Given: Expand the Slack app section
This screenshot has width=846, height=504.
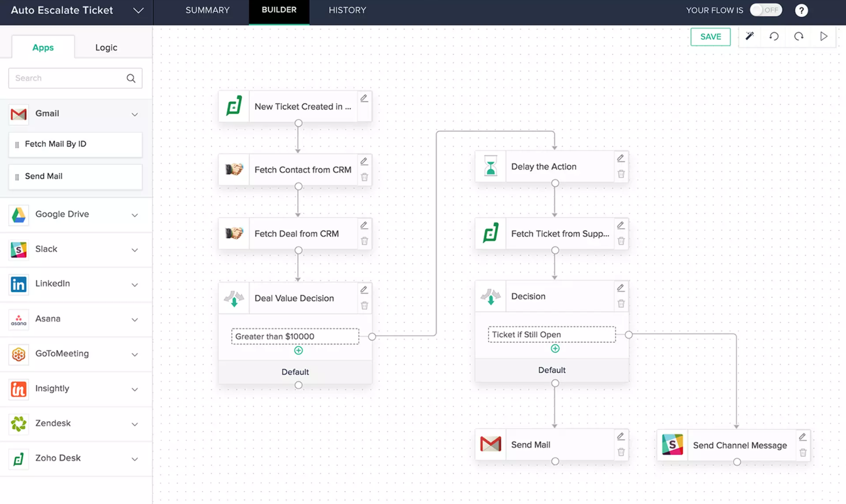Looking at the screenshot, I should pyautogui.click(x=135, y=250).
